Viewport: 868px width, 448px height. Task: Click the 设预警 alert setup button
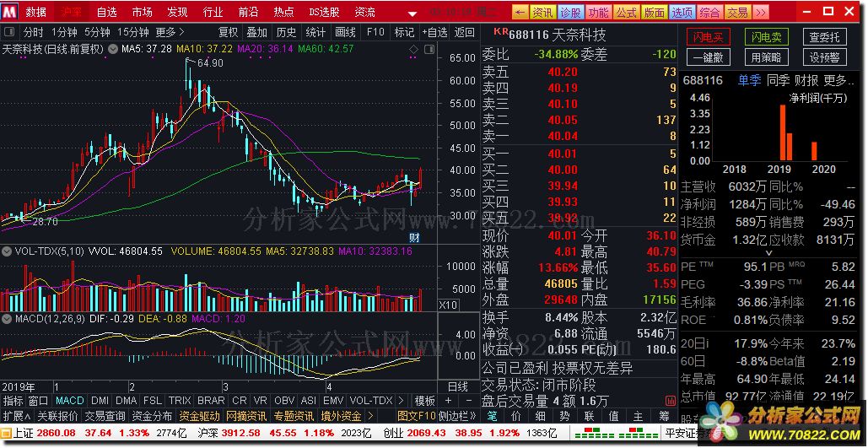tap(825, 57)
